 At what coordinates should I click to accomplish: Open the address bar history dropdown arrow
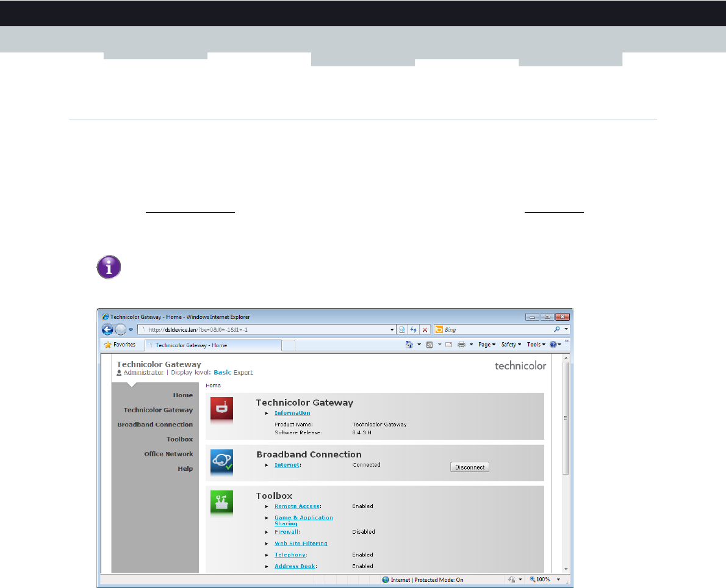tap(392, 330)
